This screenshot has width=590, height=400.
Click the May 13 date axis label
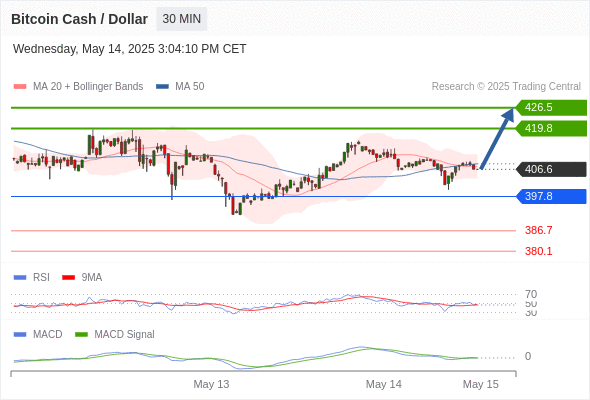[x=211, y=384]
